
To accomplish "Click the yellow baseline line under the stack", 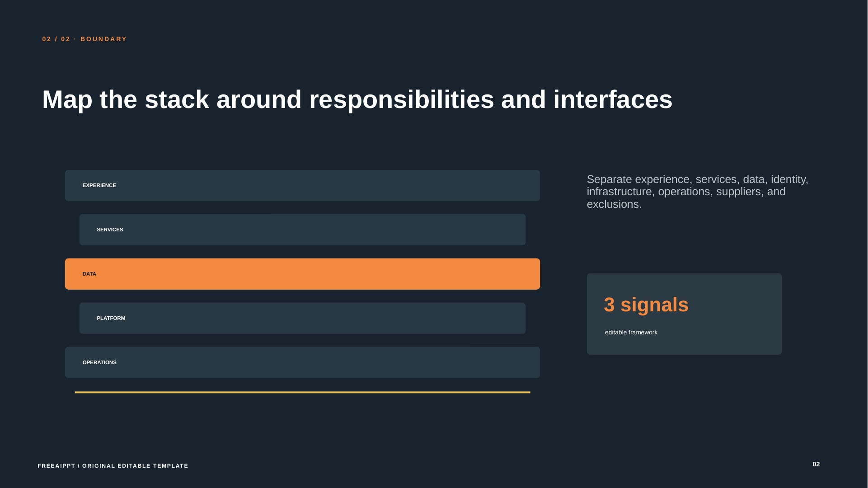I will (302, 392).
